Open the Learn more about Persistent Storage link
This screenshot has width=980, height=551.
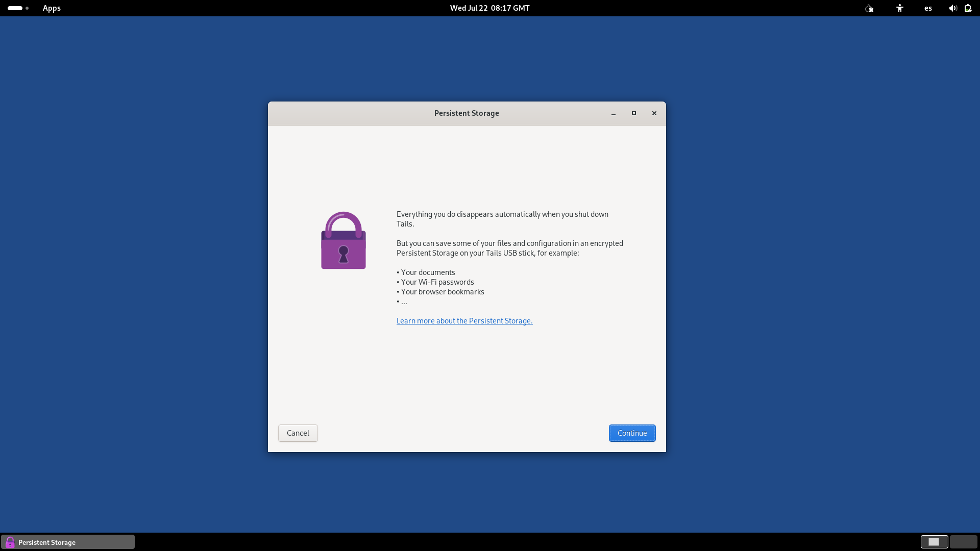(464, 321)
